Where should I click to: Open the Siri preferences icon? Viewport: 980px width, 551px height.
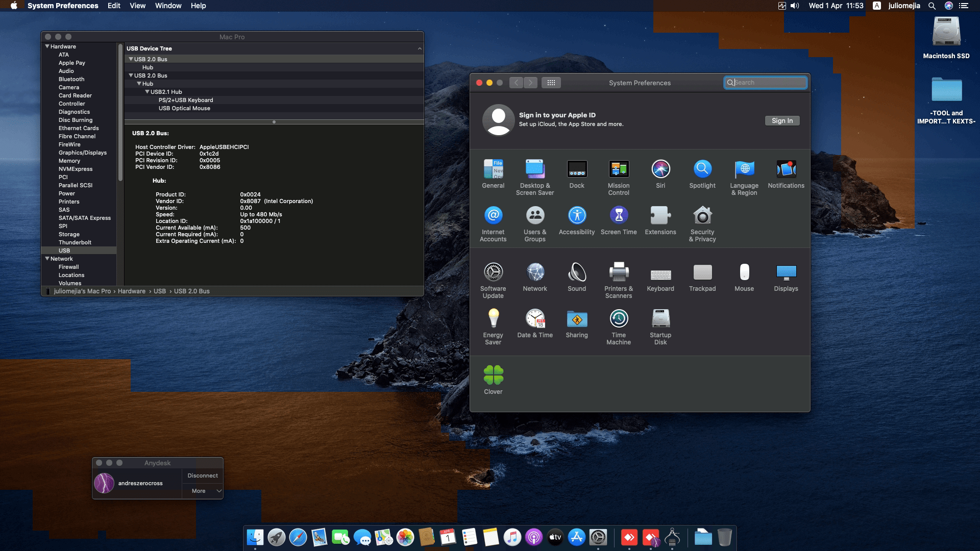(660, 168)
